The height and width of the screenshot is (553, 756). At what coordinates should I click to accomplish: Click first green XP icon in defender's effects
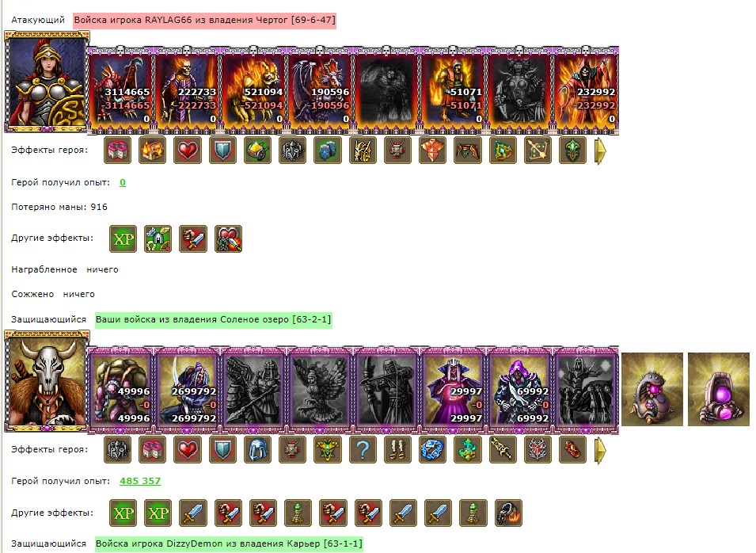[123, 513]
